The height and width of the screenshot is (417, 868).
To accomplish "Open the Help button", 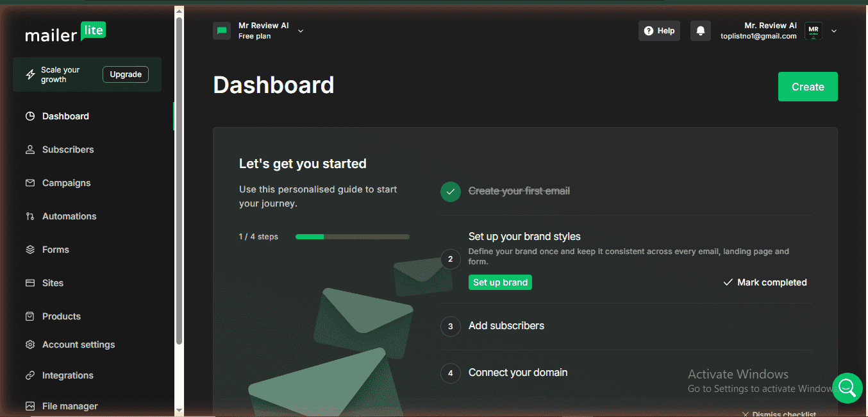I will [x=659, y=31].
